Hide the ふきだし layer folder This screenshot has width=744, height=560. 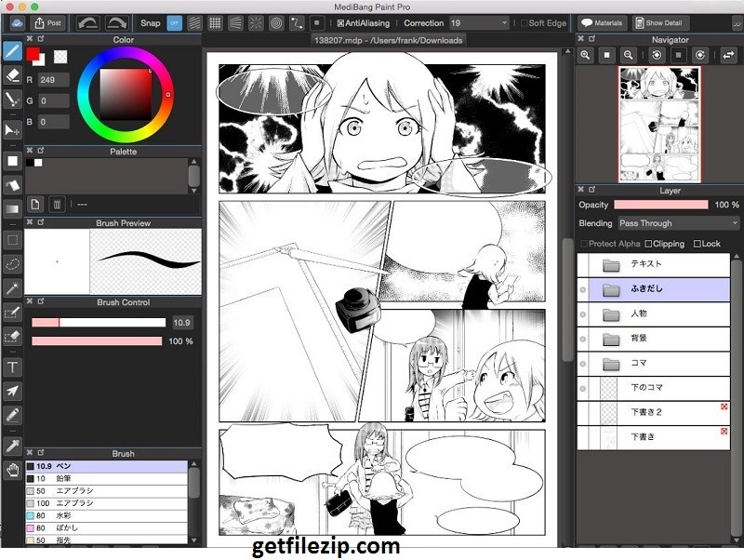tap(583, 289)
